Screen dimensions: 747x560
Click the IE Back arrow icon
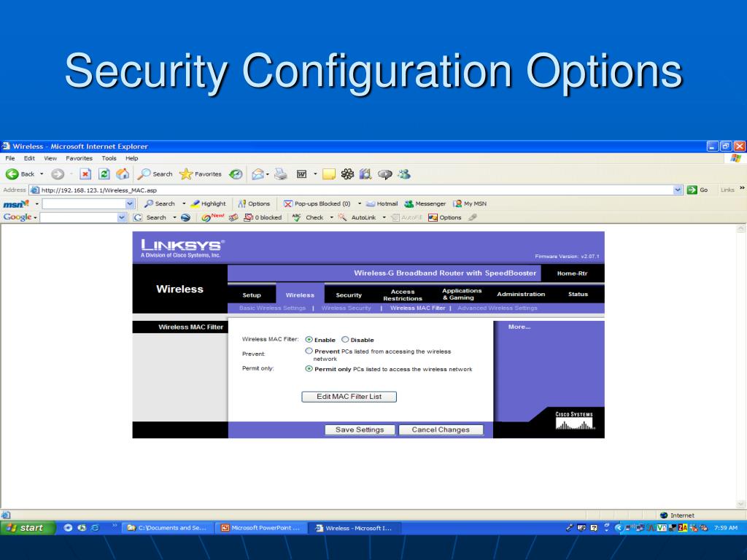click(x=12, y=174)
